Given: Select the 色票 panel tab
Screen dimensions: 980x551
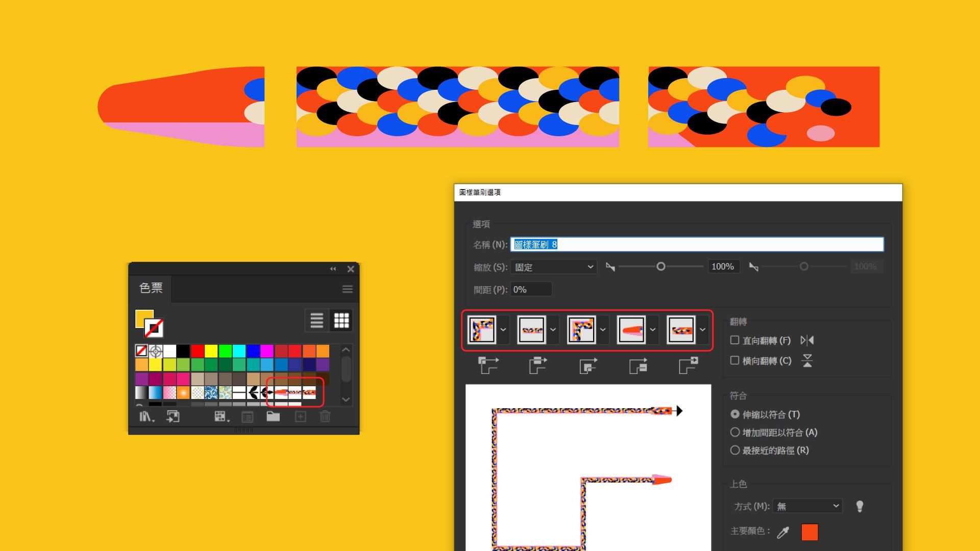Looking at the screenshot, I should (x=151, y=288).
